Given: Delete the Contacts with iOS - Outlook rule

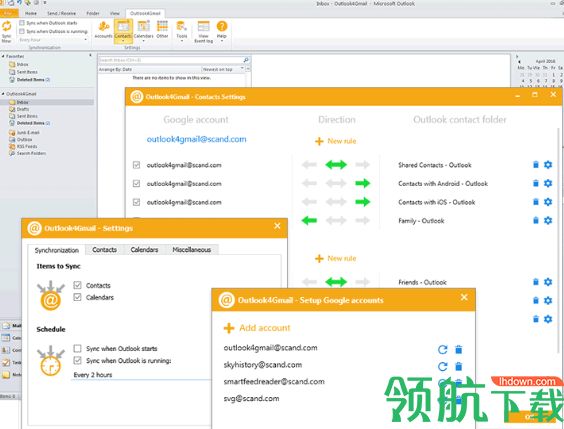Looking at the screenshot, I should click(536, 202).
